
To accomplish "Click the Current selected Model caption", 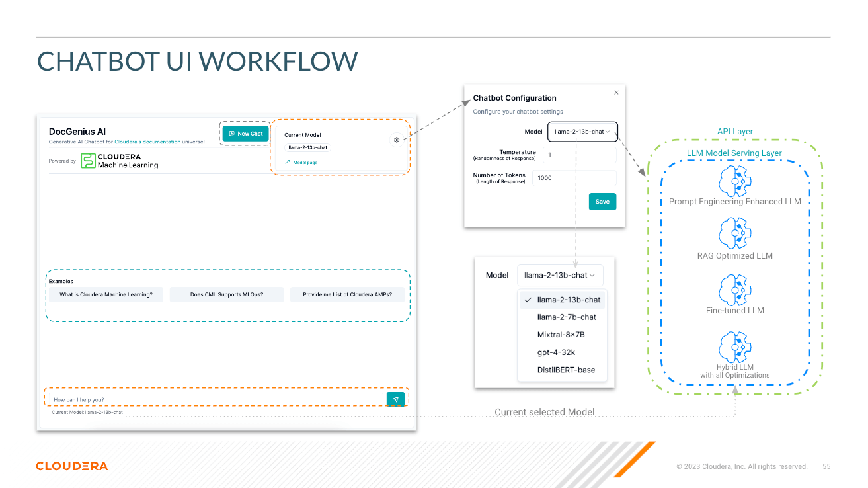I will 544,412.
